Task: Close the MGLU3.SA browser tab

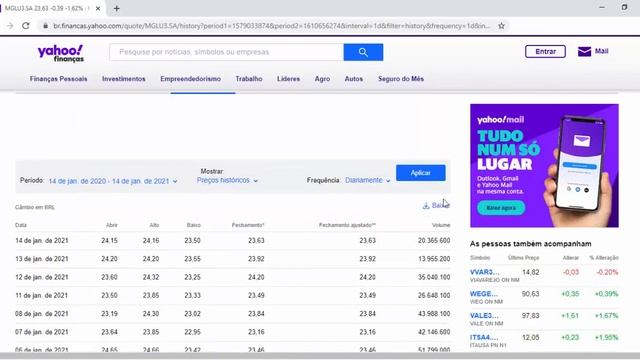Action: (x=98, y=8)
